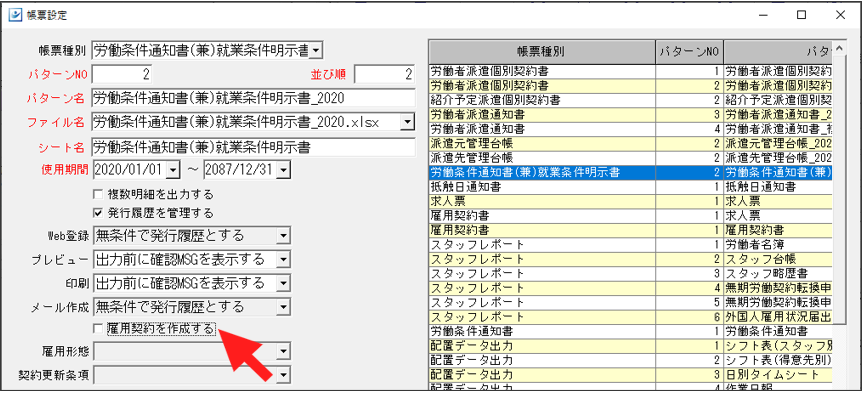
Task: Expand the 印刷 dropdown
Action: [x=283, y=283]
